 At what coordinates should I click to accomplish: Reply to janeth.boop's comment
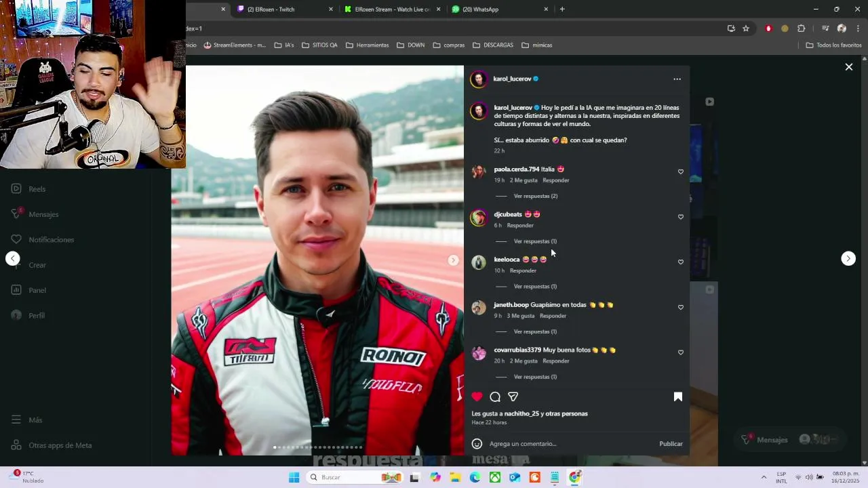(x=553, y=316)
